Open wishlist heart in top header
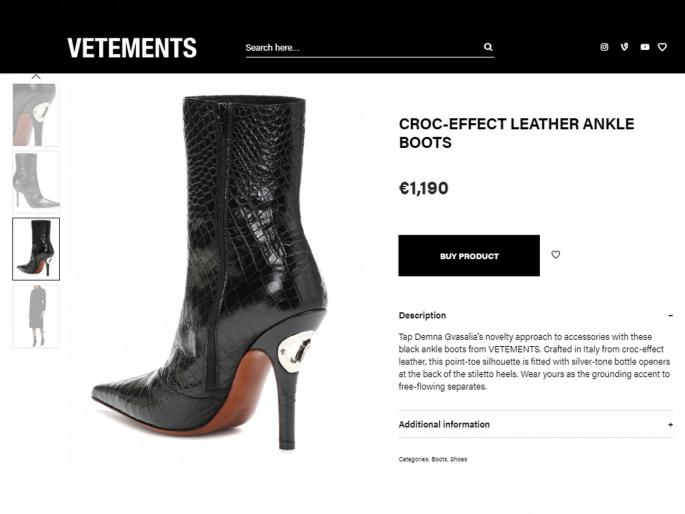 point(662,47)
